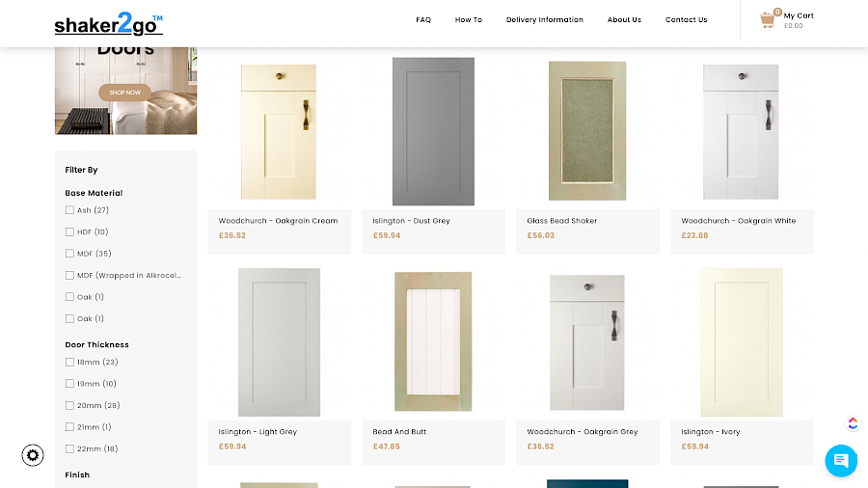868x488 pixels.
Task: Open the FAQ menu item
Action: point(423,19)
